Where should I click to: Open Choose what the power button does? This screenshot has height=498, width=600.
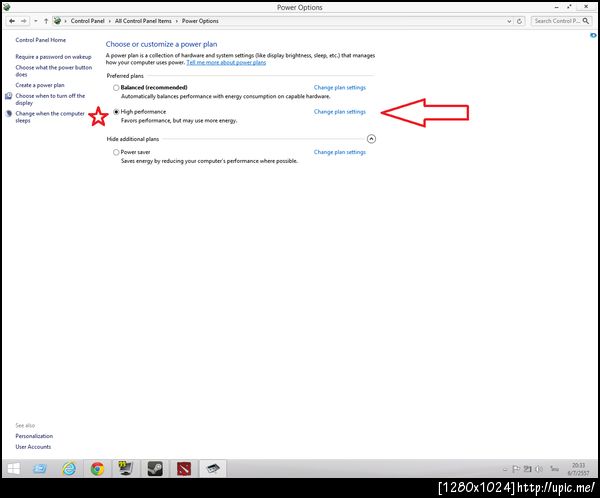[54, 71]
